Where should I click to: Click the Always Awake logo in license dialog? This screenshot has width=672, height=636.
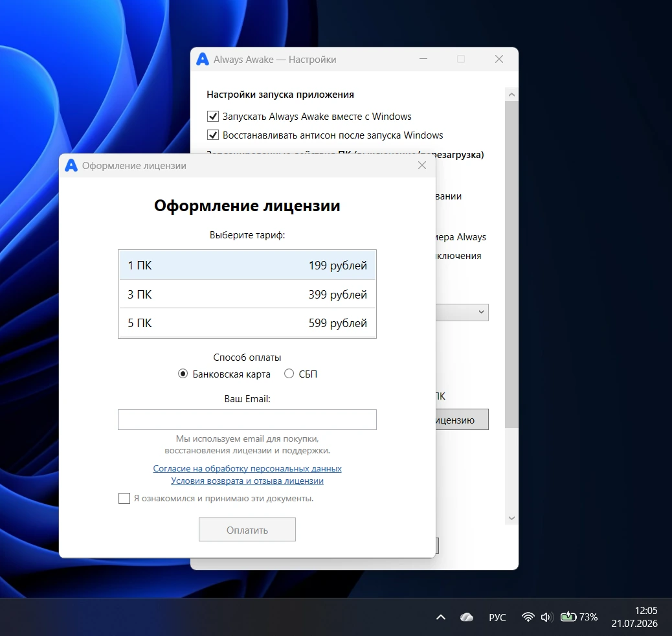click(x=71, y=166)
